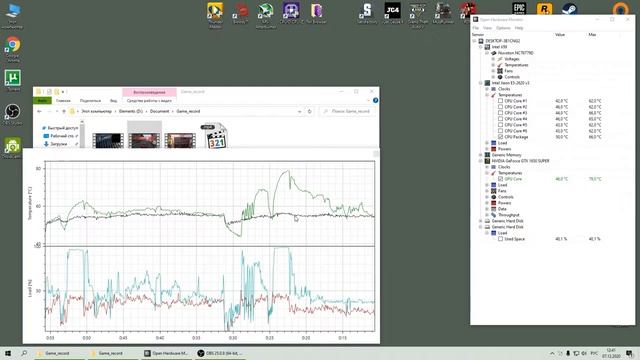Click Elements (D:) in the address breadcrumb
The height and width of the screenshot is (360, 640).
click(x=131, y=111)
